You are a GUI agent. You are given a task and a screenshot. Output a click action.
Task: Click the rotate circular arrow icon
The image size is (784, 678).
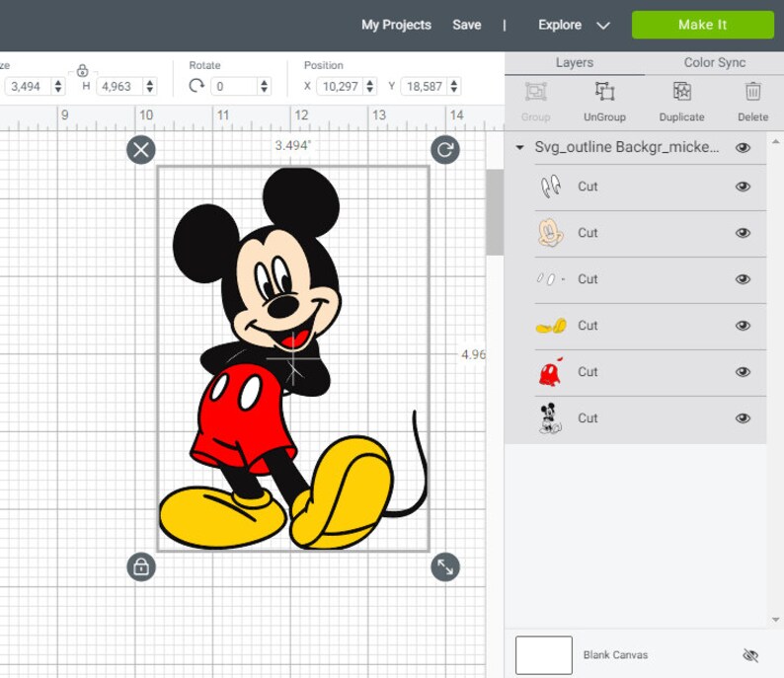196,86
